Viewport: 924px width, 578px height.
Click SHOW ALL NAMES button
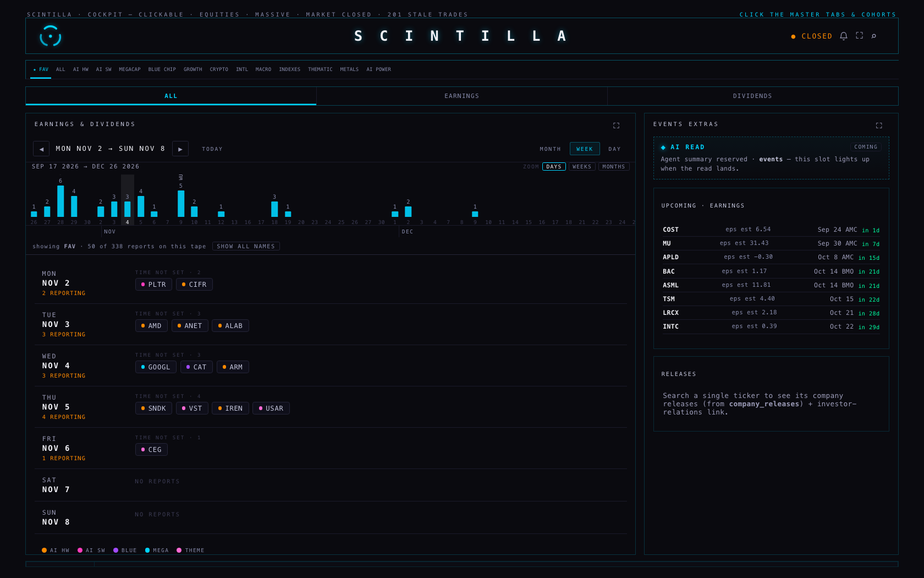pyautogui.click(x=246, y=246)
